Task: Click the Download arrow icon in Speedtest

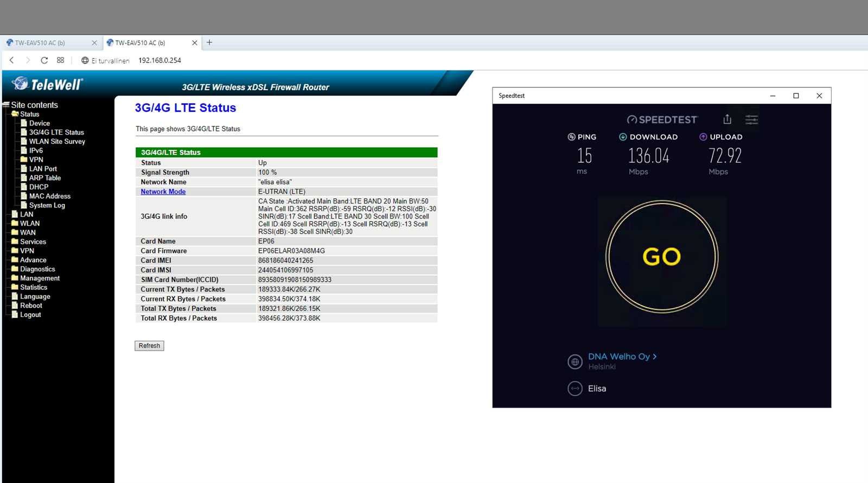Action: [x=623, y=137]
